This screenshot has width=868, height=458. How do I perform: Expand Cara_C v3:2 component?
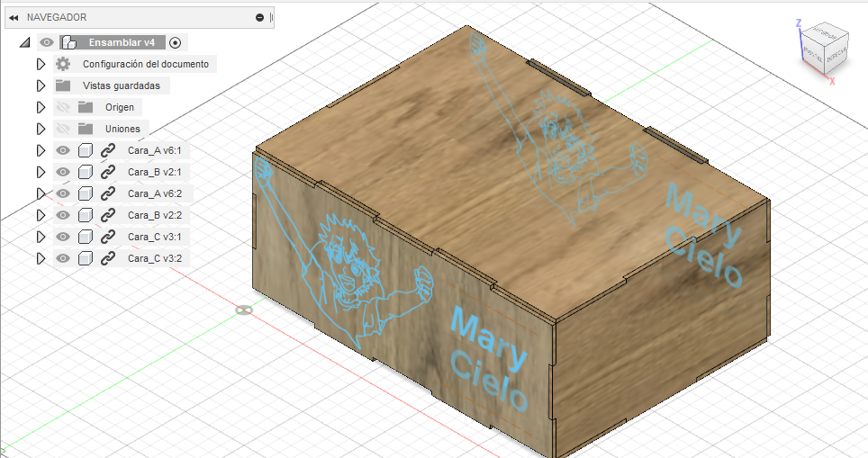point(41,258)
